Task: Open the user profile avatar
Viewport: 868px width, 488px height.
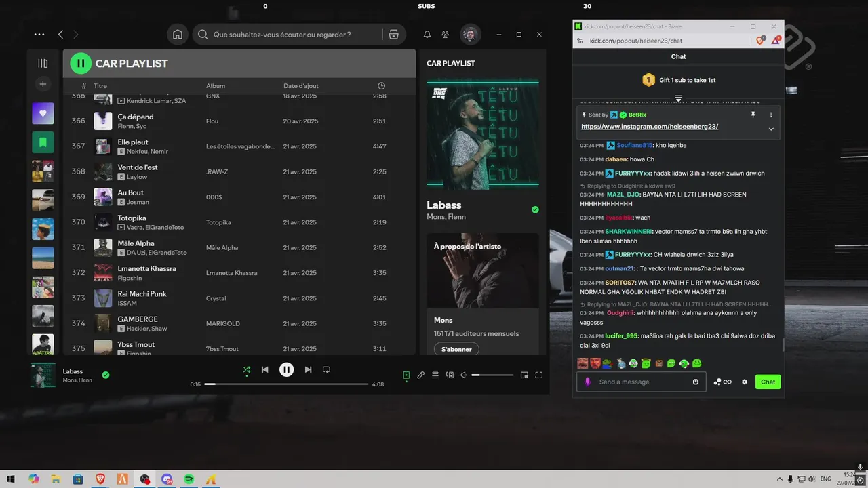Action: 470,35
